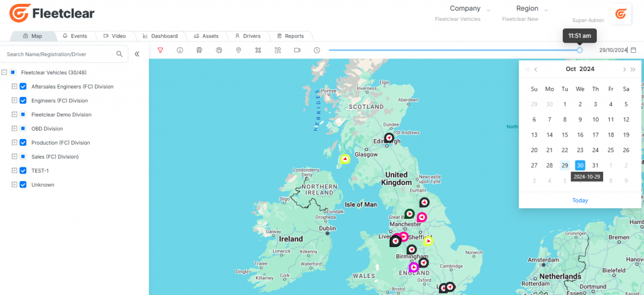Expand Aftersales Engineers (FC) Division node

[x=14, y=87]
